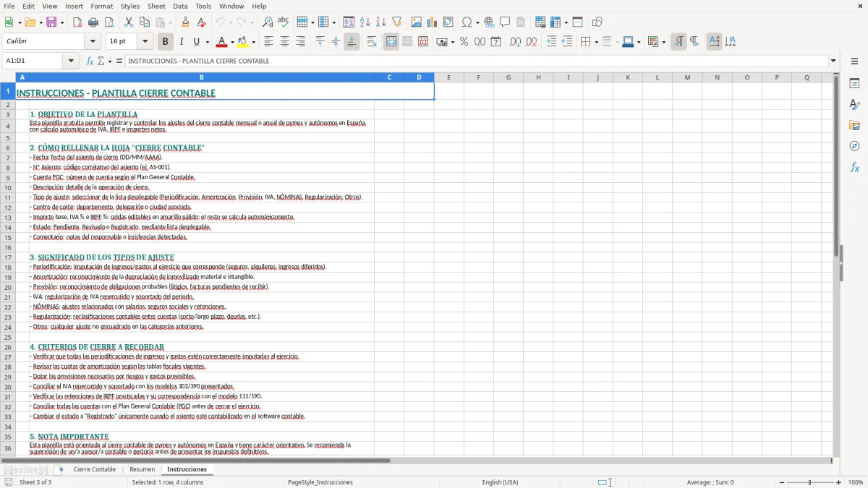Open the Sidebar Navigator panel
This screenshot has width=868, height=488.
click(854, 146)
